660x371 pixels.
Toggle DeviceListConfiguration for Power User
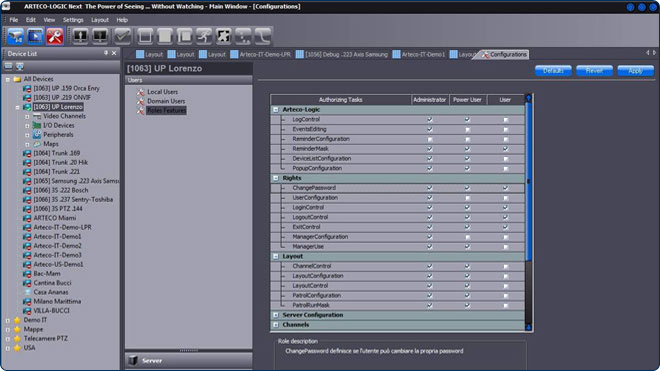tap(467, 159)
